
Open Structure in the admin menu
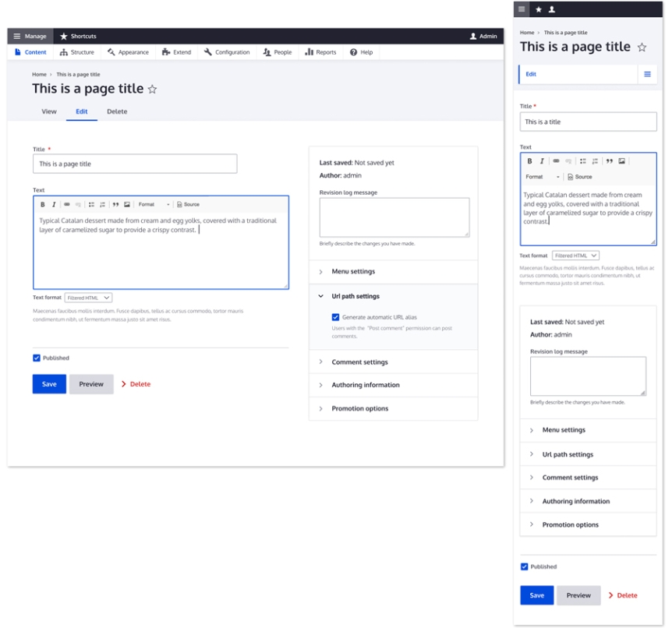pos(76,52)
